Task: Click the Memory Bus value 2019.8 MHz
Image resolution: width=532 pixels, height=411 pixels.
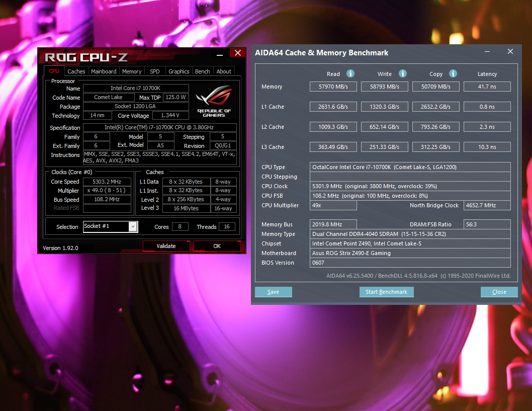Action: click(333, 224)
